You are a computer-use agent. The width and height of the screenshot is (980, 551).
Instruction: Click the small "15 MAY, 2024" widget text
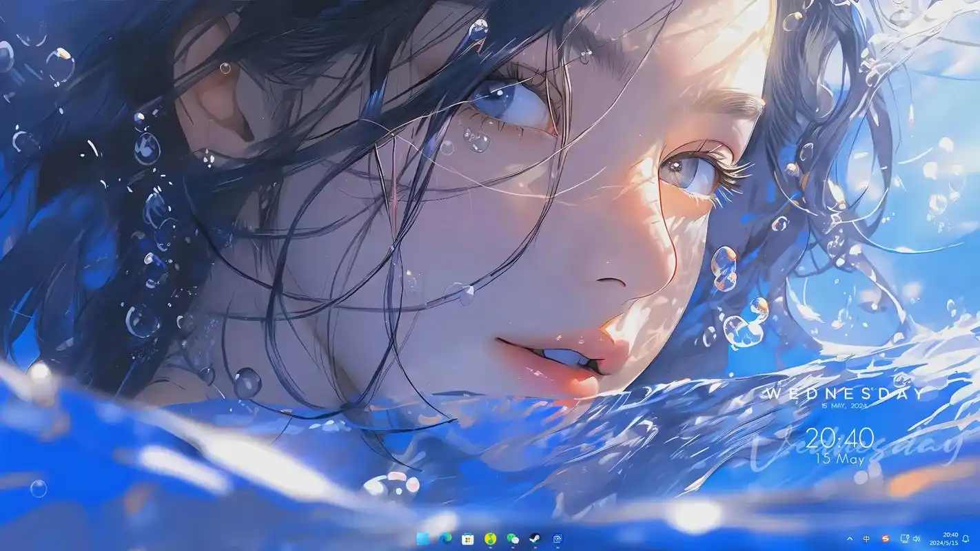point(844,406)
